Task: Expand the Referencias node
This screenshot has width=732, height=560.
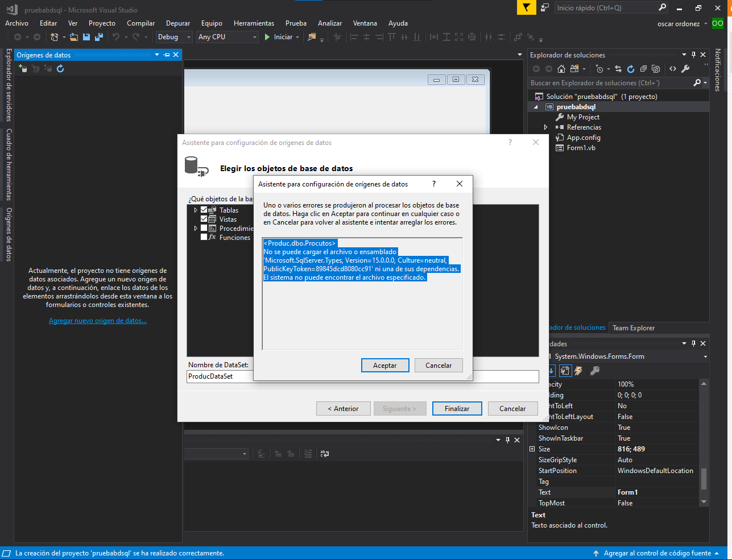Action: click(545, 127)
